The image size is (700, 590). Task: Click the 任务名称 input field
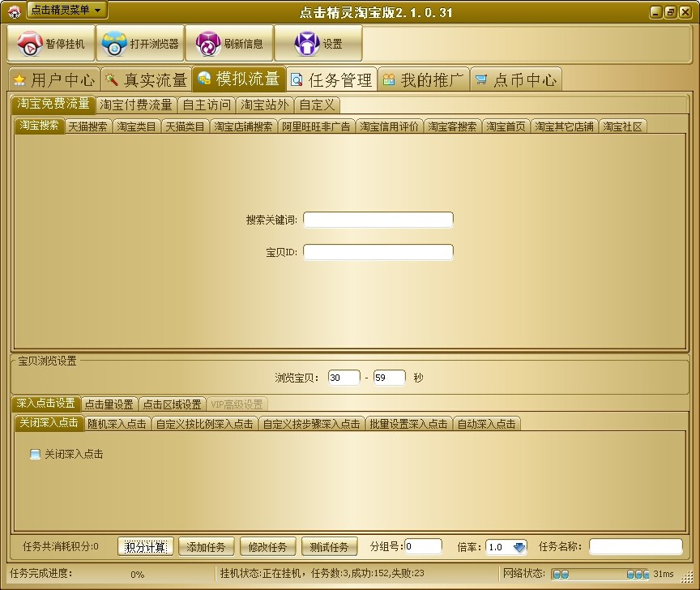(636, 546)
